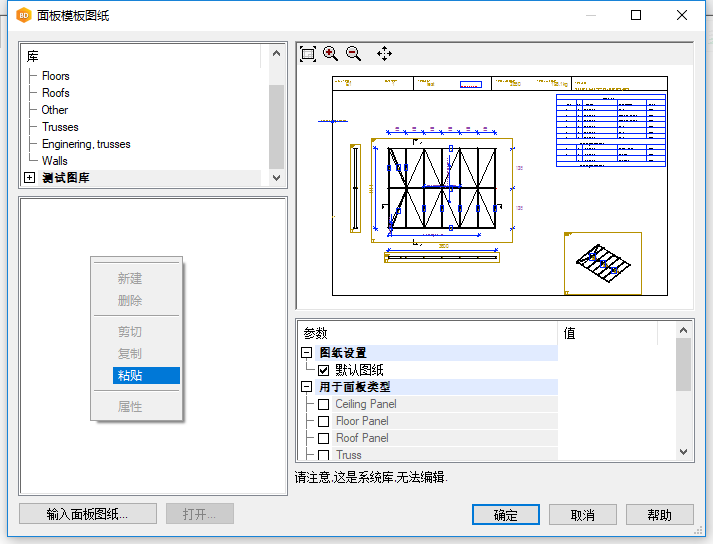The width and height of the screenshot is (713, 544).
Task: Click the zoom out magnifier icon
Action: pos(353,54)
